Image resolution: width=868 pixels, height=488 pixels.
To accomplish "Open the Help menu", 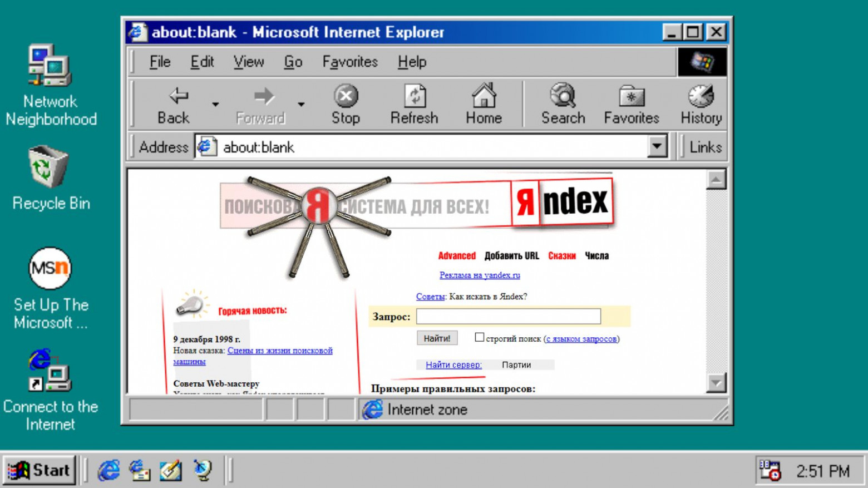I will [412, 62].
